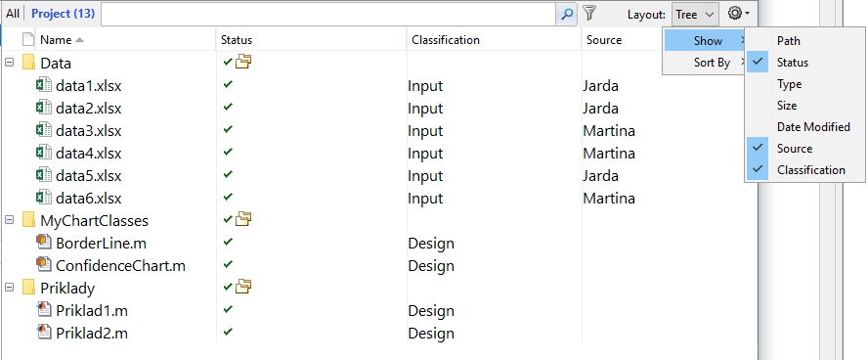Screen dimensions: 868x360
Task: Select the data1.xlsx file name
Action: [89, 86]
